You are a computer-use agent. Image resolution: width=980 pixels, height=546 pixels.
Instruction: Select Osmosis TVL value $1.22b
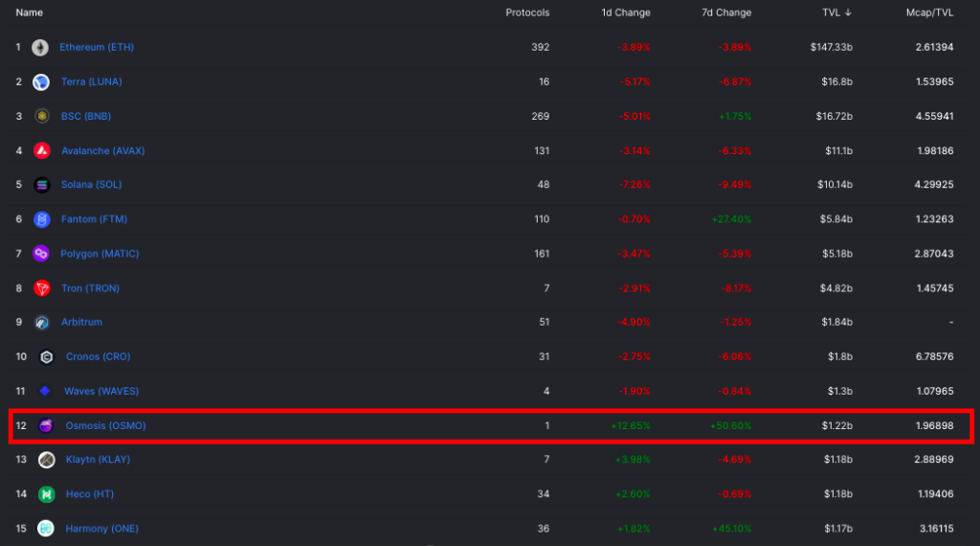[836, 425]
